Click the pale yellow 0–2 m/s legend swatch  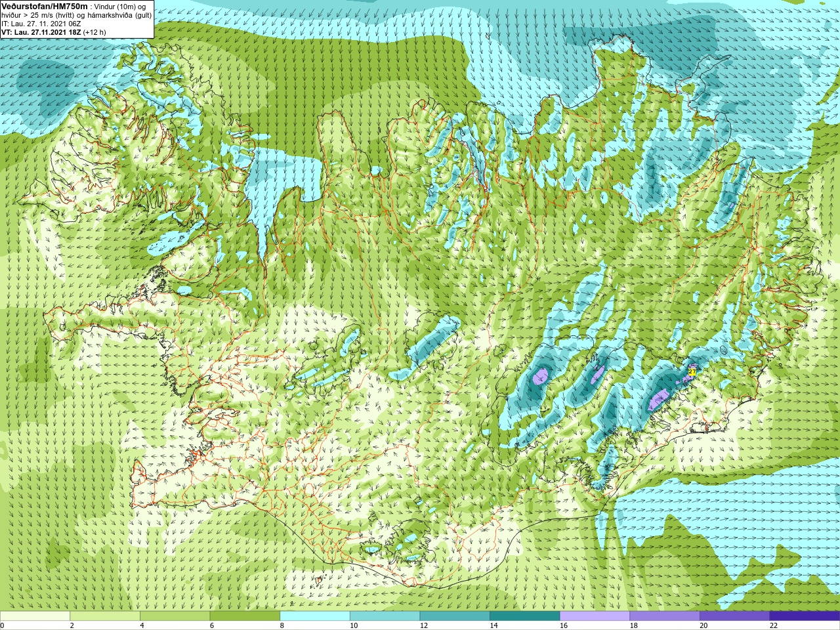35,616
